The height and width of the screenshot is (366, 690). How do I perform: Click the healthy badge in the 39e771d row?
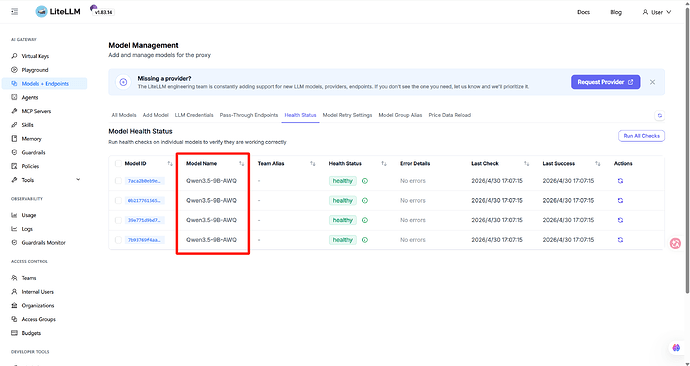pos(343,220)
